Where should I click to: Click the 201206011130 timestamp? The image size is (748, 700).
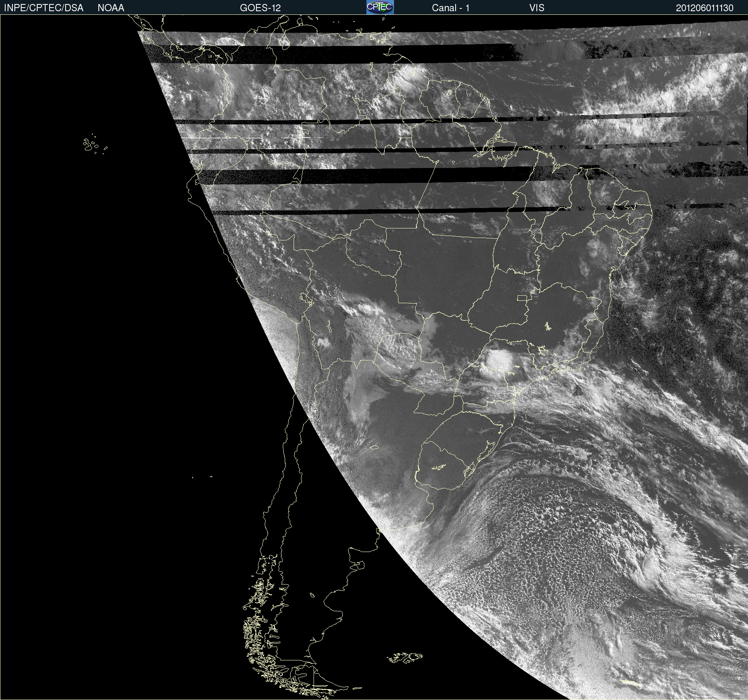pos(705,8)
